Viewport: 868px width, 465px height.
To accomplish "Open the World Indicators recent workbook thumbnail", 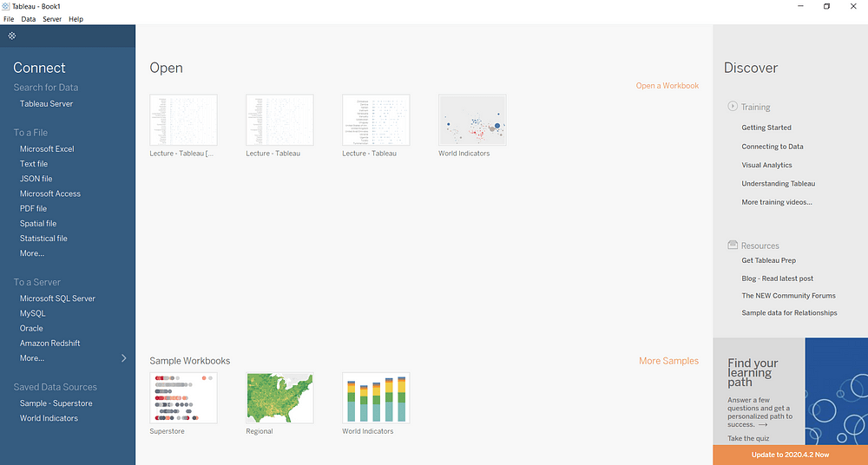I will point(472,120).
